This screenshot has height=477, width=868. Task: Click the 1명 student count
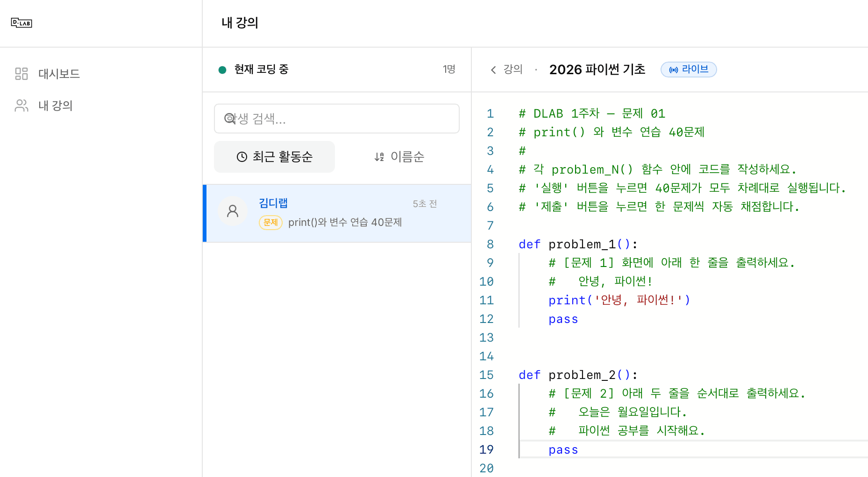tap(449, 69)
